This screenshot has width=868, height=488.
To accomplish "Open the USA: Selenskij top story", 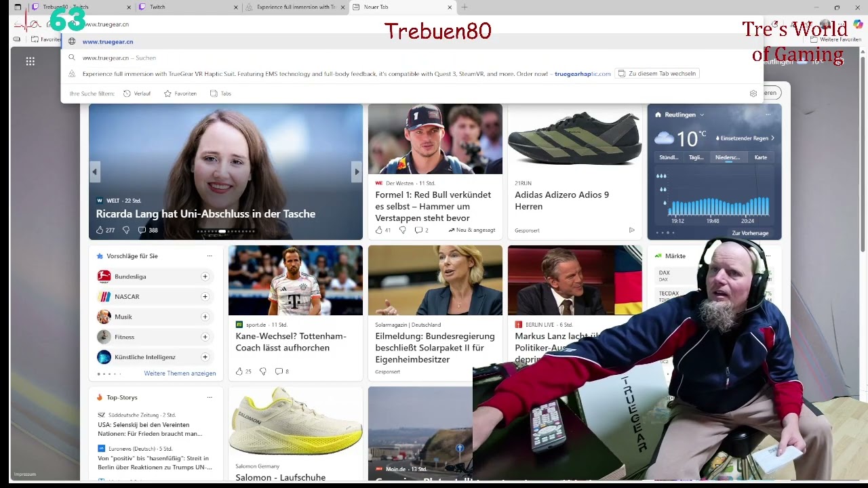I will pos(150,429).
